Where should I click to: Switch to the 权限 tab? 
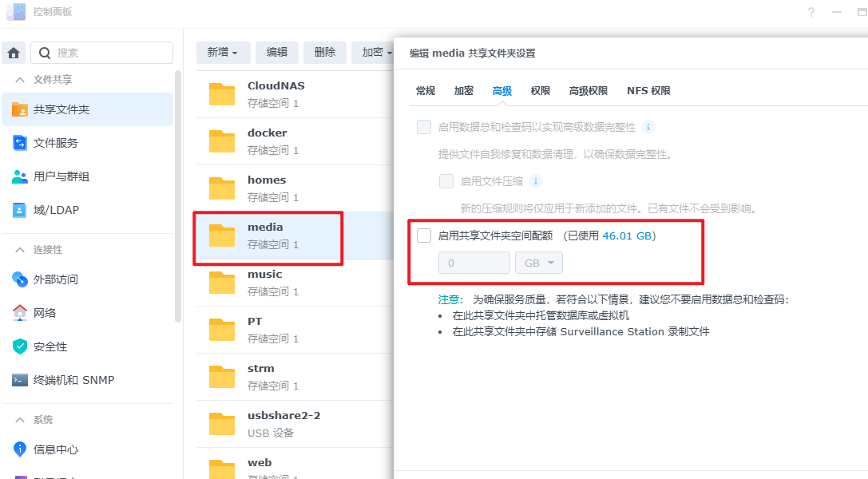(541, 91)
